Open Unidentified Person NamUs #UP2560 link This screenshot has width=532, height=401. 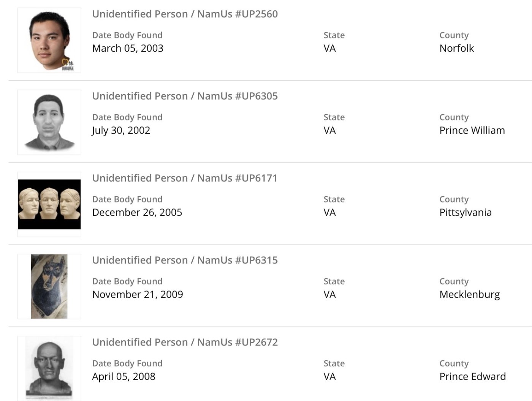pos(185,14)
